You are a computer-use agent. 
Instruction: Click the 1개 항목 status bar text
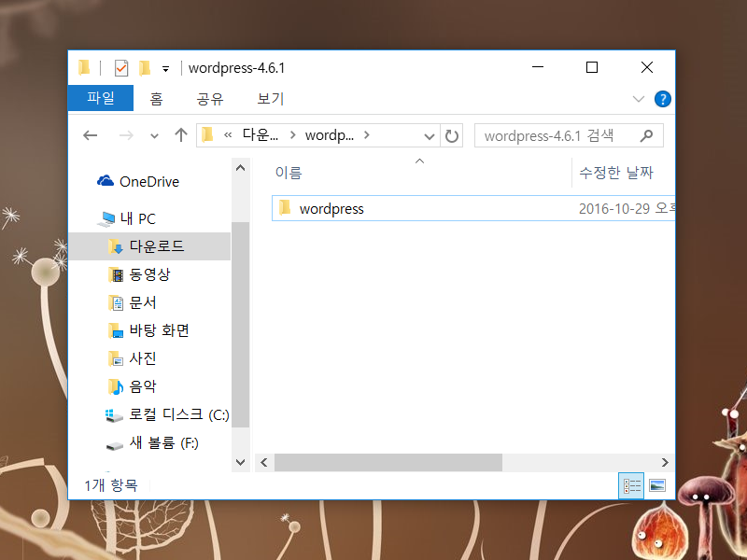[111, 485]
